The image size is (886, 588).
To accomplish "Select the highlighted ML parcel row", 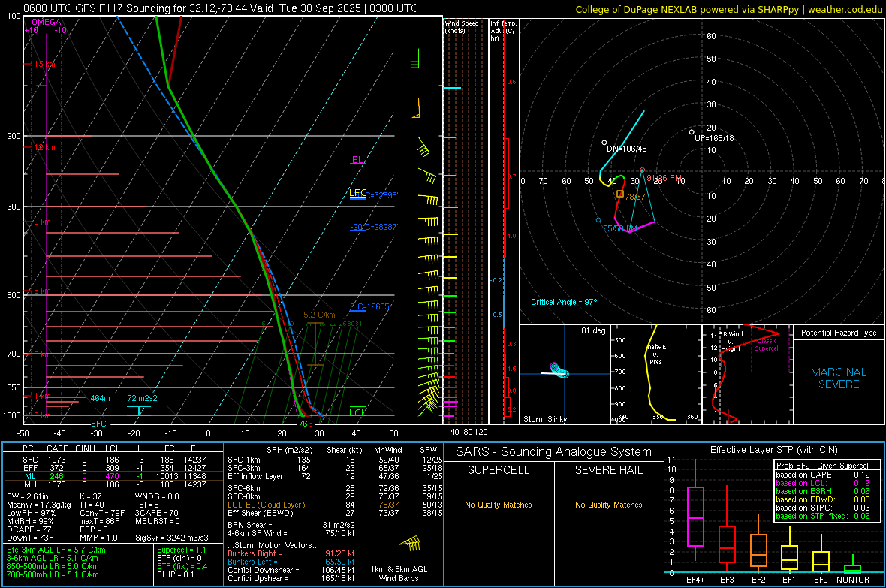I will (113, 476).
